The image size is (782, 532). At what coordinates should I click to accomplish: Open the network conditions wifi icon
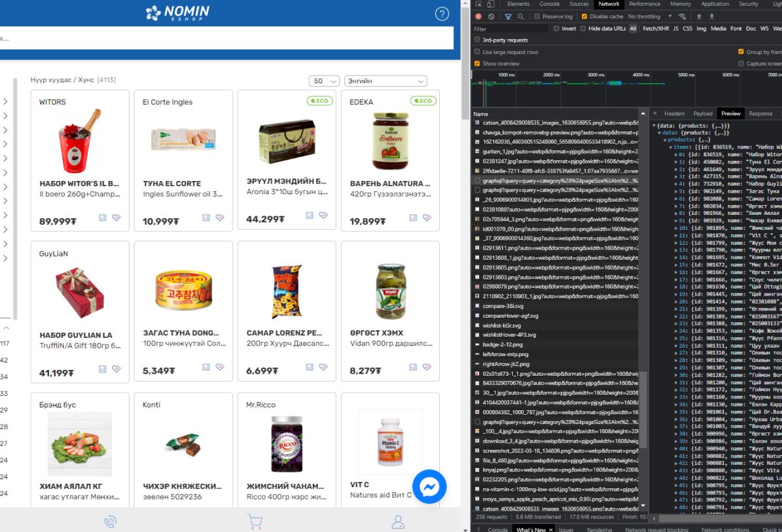682,16
